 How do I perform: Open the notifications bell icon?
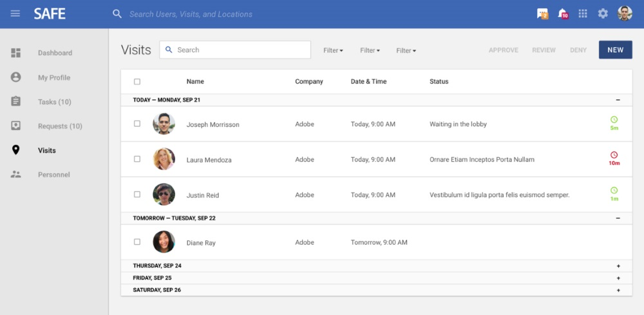[562, 14]
